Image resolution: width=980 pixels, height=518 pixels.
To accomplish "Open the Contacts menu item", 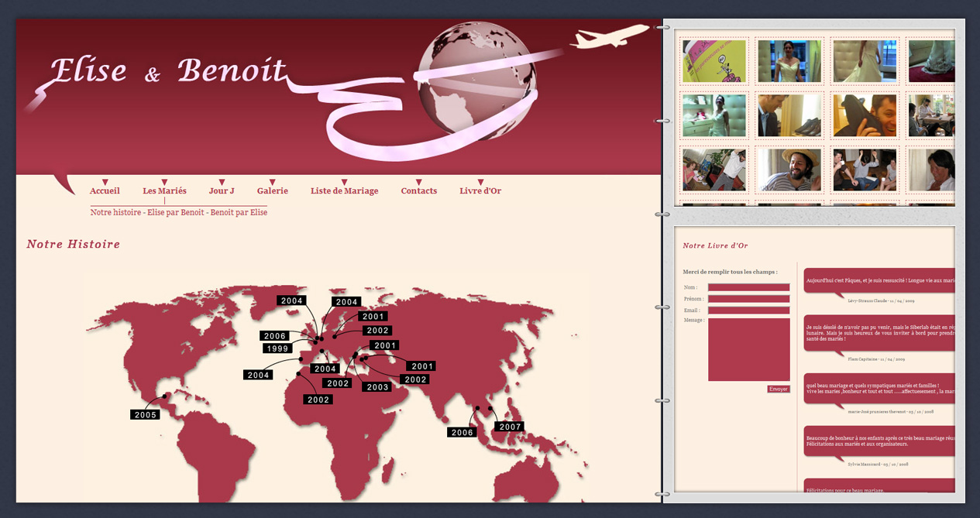I will coord(418,191).
